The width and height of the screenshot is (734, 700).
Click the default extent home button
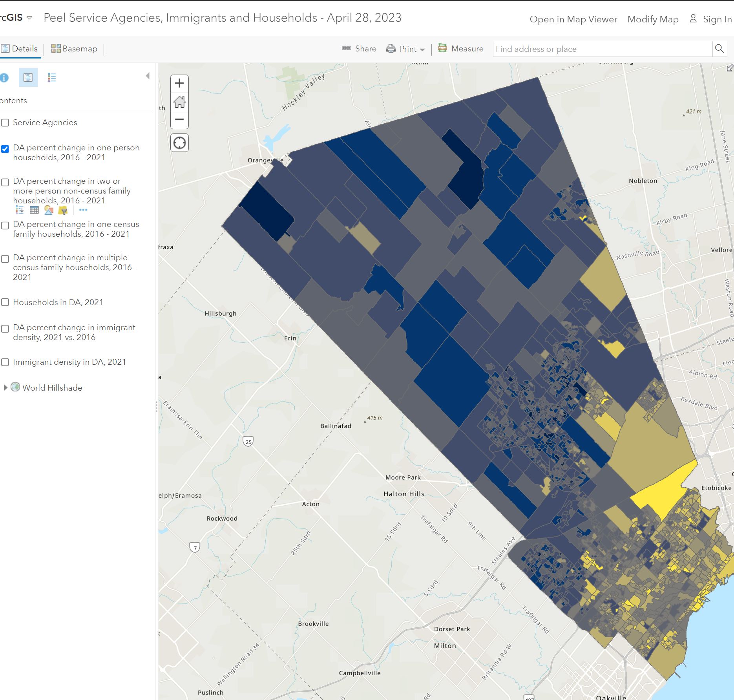pos(179,102)
